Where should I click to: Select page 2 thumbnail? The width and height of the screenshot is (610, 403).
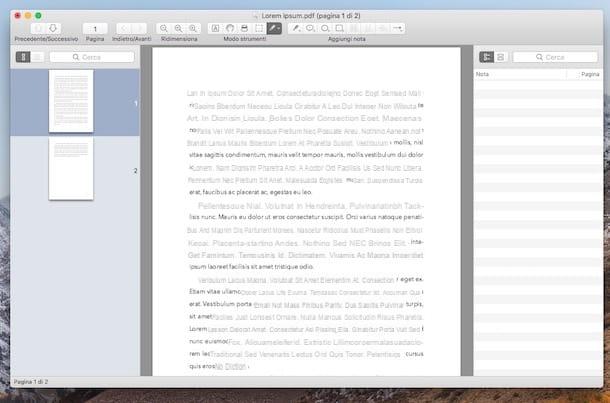point(71,168)
